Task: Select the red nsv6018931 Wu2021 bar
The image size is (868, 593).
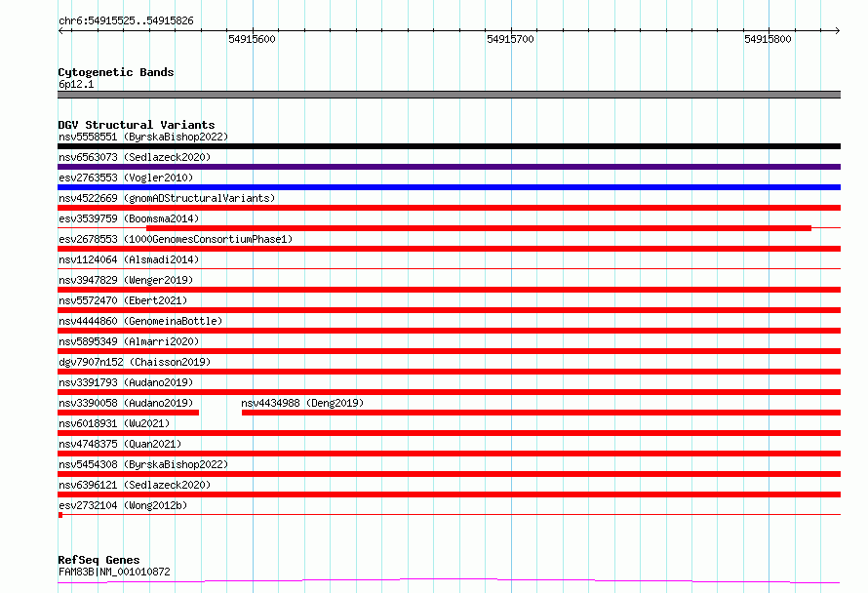Action: [x=449, y=433]
